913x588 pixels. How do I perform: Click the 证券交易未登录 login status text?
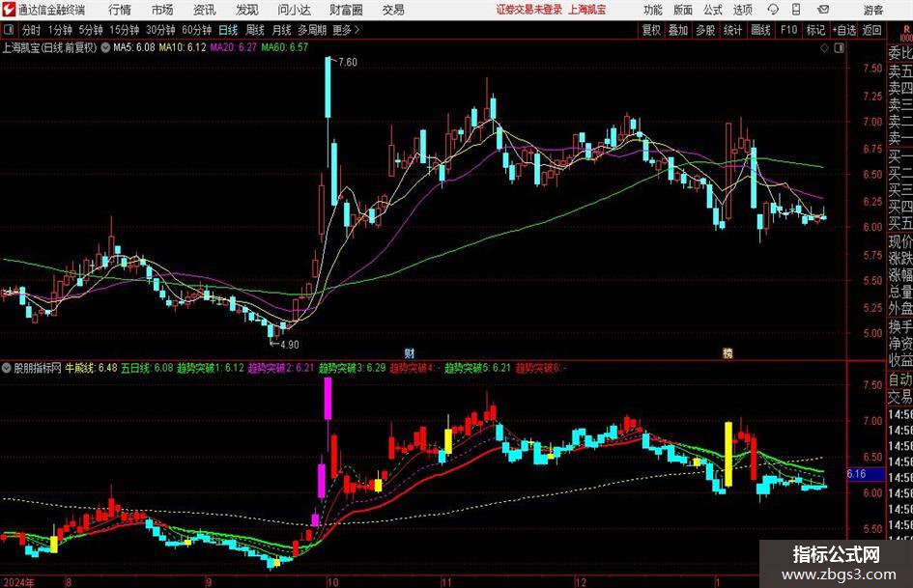click(529, 10)
